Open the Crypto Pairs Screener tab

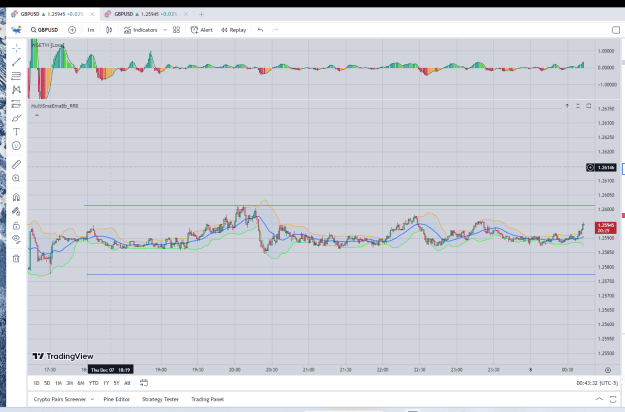[x=59, y=399]
